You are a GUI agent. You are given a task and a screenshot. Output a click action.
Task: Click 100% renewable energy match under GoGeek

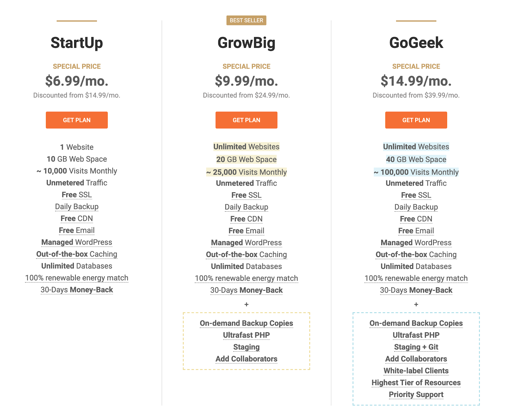pyautogui.click(x=416, y=278)
